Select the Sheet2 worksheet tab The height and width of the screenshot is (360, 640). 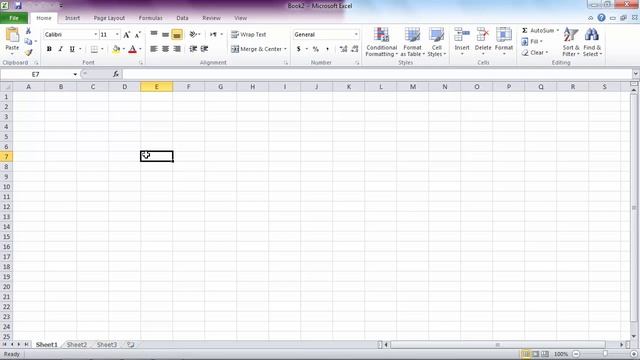[77, 344]
